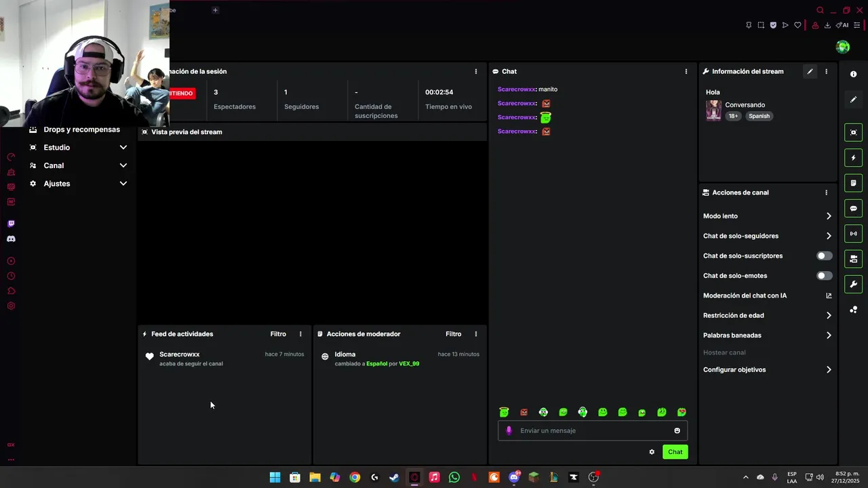
Task: Open Windows Start menu
Action: point(275,477)
